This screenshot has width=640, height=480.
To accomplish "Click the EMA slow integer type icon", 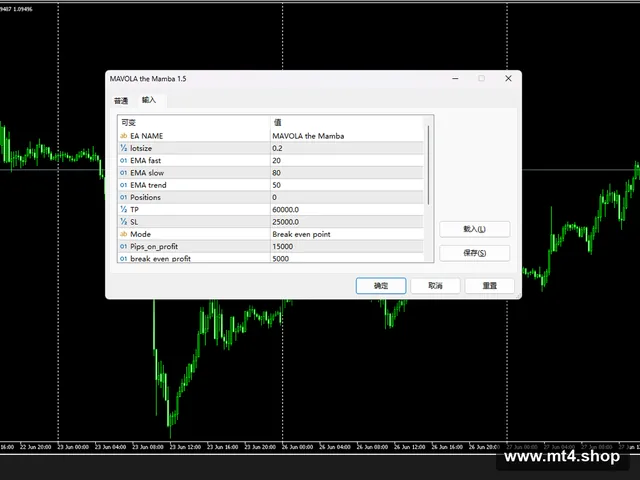I will point(123,173).
